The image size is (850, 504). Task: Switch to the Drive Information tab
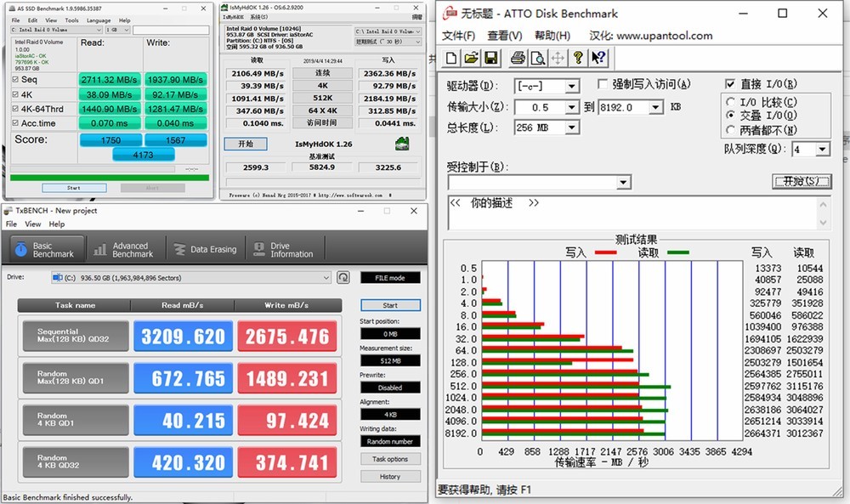(x=284, y=250)
